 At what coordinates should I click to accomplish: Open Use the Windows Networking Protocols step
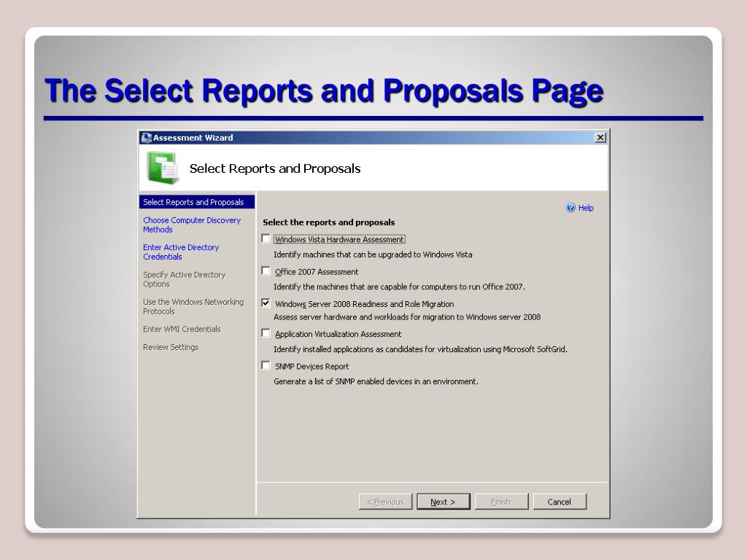tap(193, 306)
